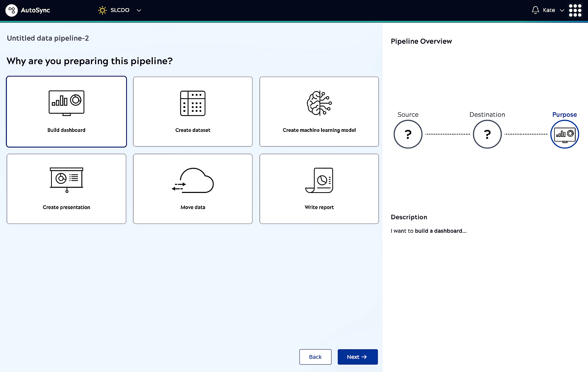Click the Destination question-mark node
Image resolution: width=588 pixels, height=372 pixels.
point(487,134)
